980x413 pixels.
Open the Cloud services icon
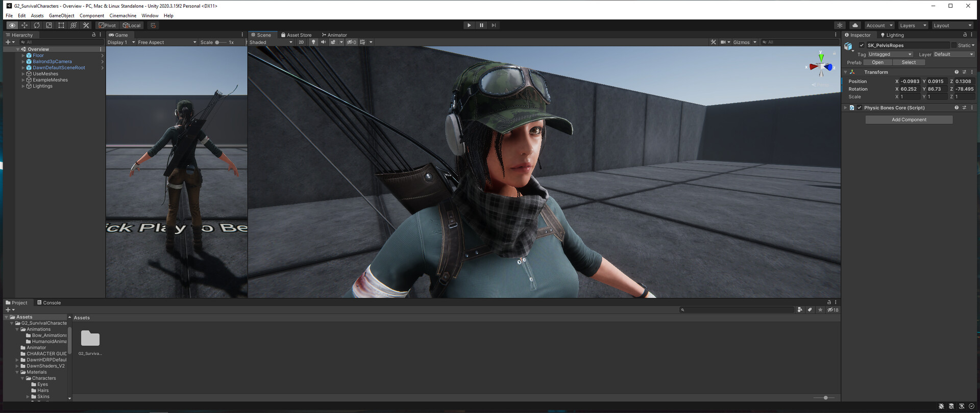(855, 25)
